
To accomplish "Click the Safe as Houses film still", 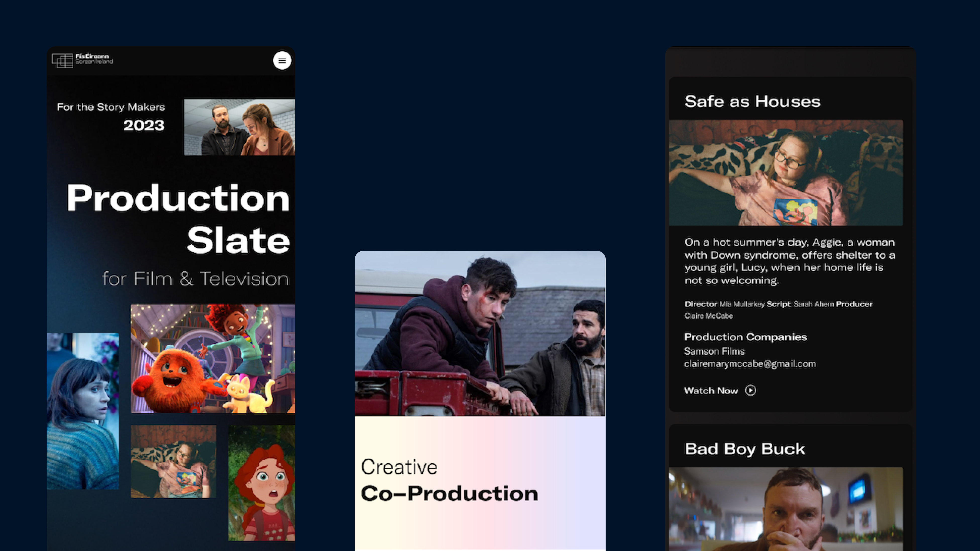I will [786, 173].
